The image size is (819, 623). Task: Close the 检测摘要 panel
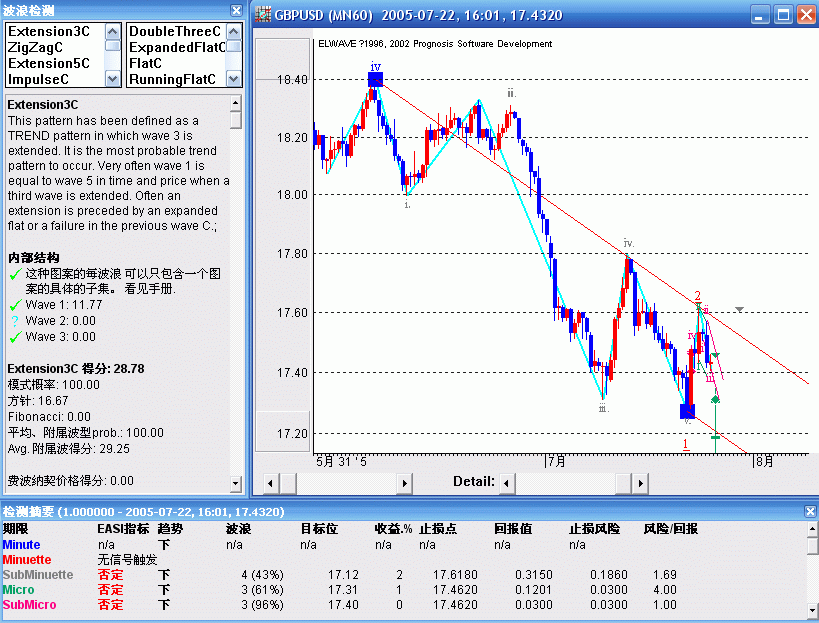[810, 511]
